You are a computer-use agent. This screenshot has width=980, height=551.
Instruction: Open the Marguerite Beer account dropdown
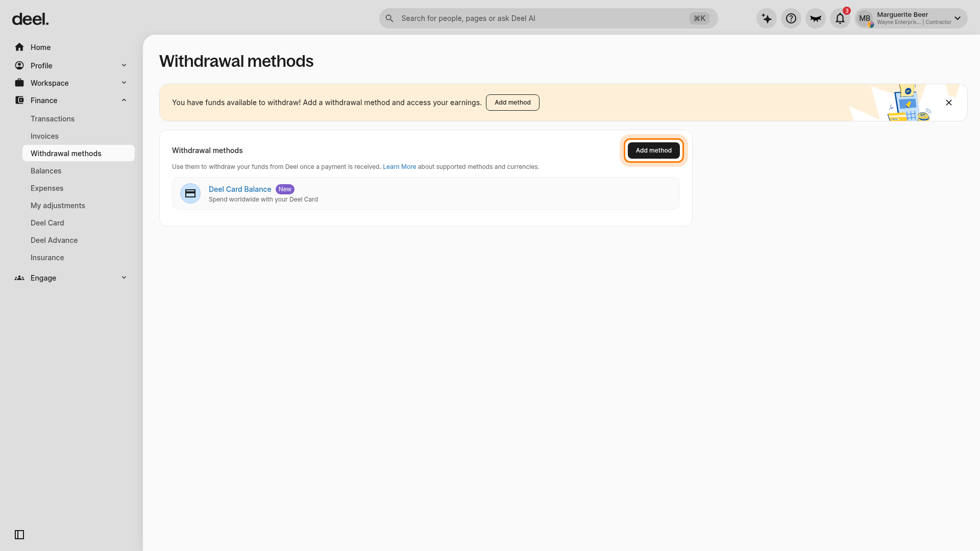tap(911, 18)
